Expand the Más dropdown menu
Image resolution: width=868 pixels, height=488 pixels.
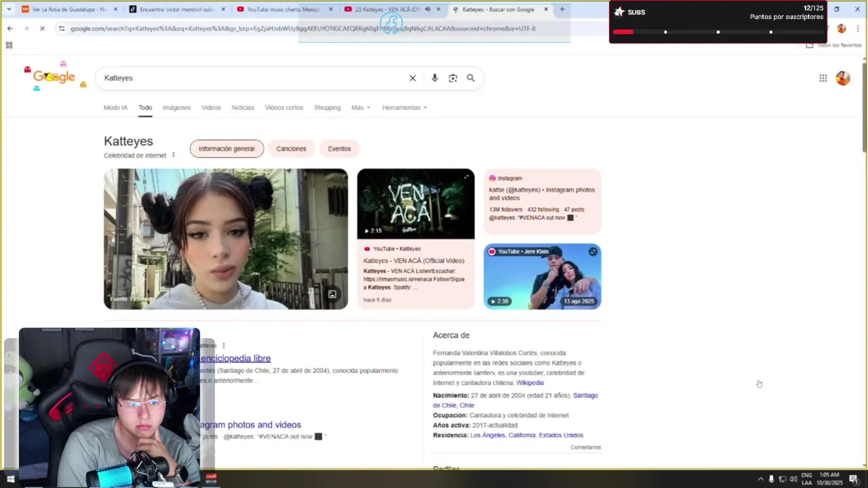point(361,108)
